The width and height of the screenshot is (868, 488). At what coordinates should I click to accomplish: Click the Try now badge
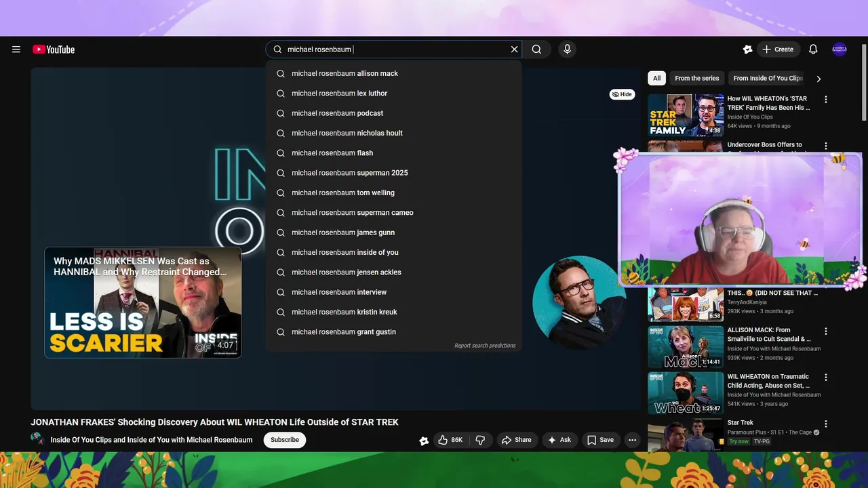[739, 441]
